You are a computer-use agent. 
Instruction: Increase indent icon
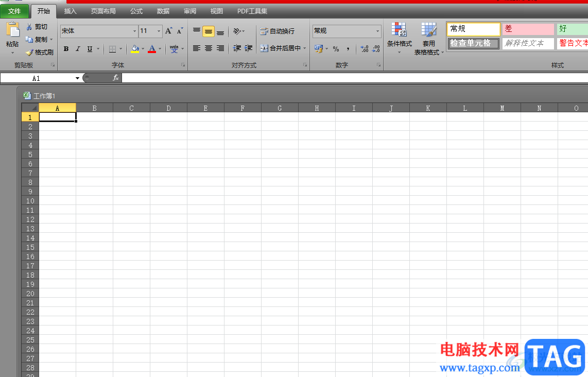pos(248,48)
